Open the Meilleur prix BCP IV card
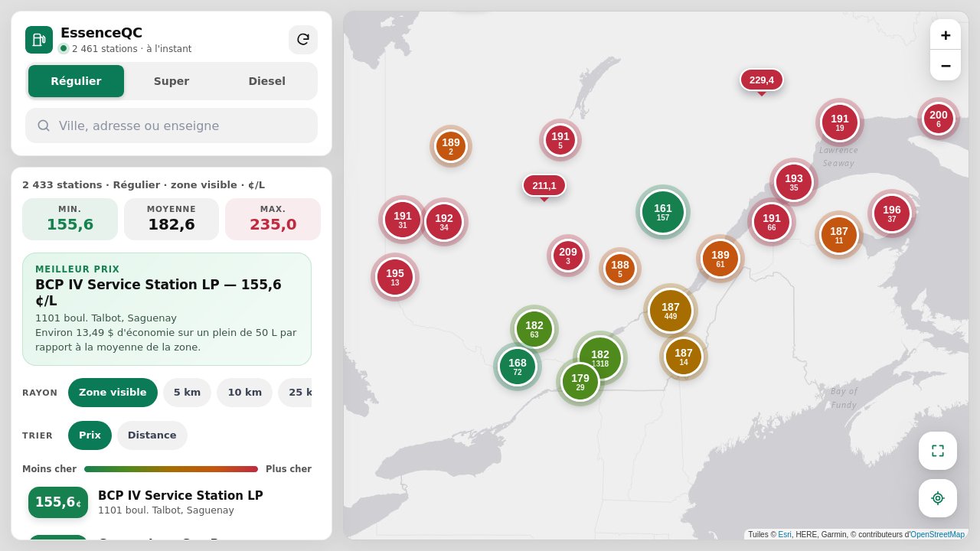This screenshot has width=980, height=551. [x=167, y=309]
